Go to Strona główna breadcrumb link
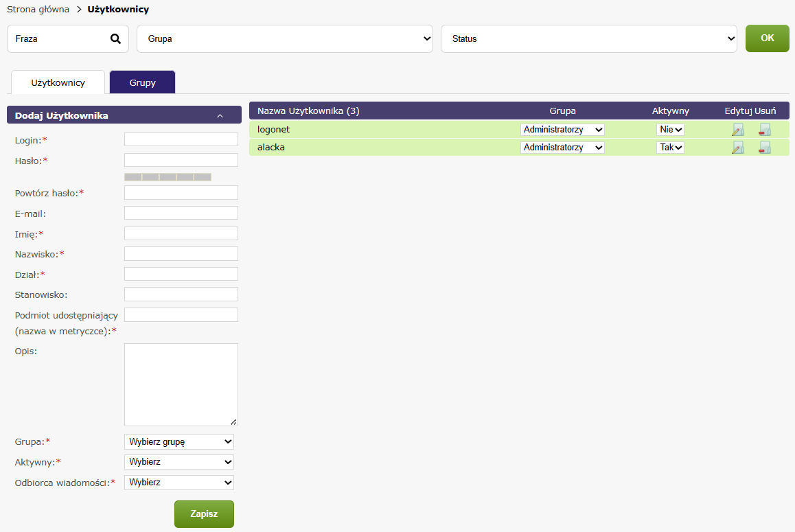 coord(38,10)
